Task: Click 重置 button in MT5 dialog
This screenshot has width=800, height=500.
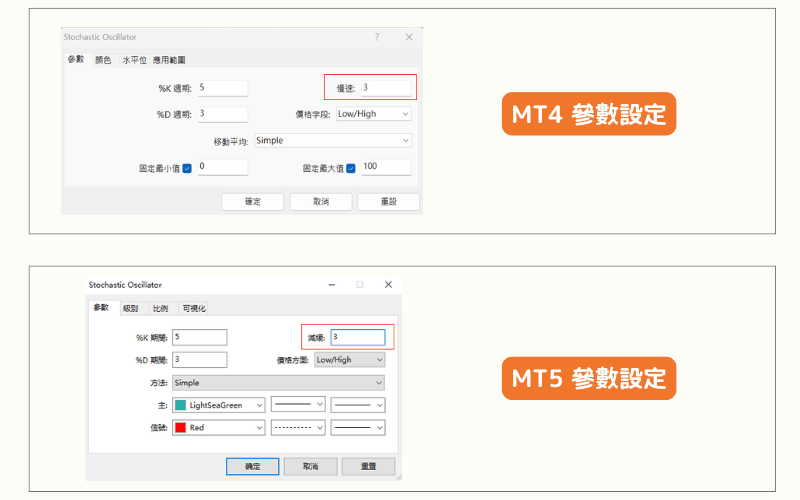Action: tap(368, 466)
